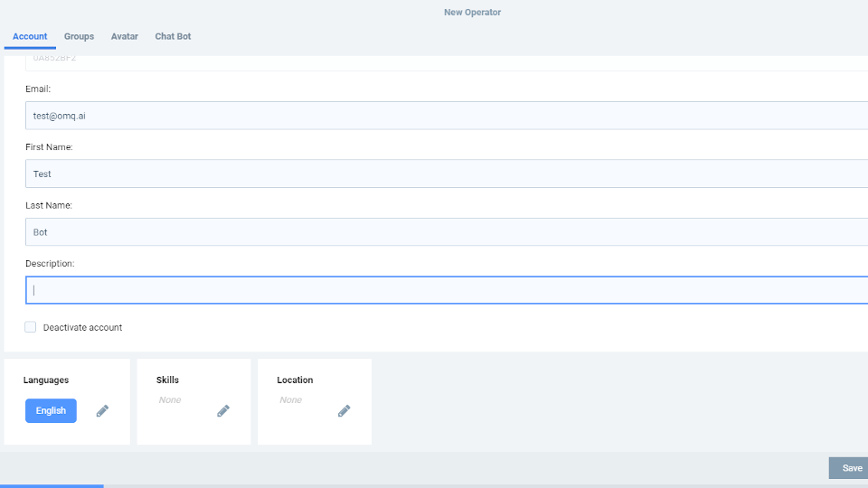
Task: Edit Location with the pencil icon
Action: click(x=344, y=410)
